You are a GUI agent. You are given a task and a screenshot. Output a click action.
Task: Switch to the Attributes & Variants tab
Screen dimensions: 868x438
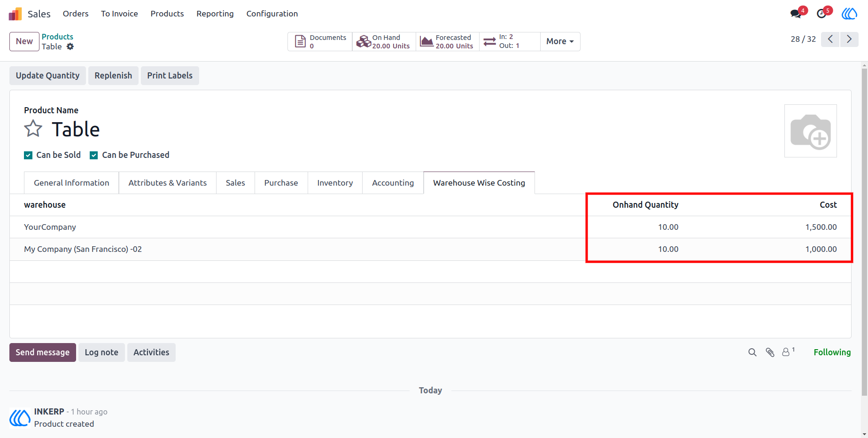click(168, 183)
